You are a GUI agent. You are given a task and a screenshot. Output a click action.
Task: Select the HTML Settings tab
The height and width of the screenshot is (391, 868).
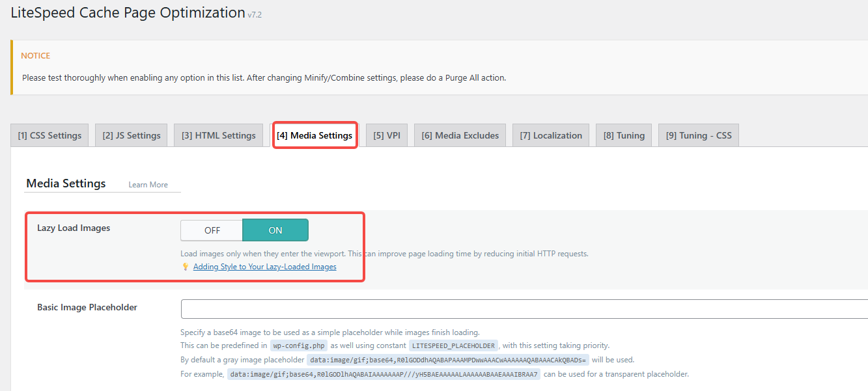click(x=217, y=135)
